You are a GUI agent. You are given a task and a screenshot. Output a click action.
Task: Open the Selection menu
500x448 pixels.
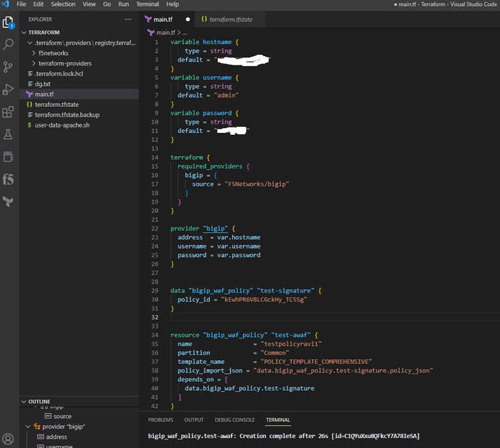click(x=63, y=4)
